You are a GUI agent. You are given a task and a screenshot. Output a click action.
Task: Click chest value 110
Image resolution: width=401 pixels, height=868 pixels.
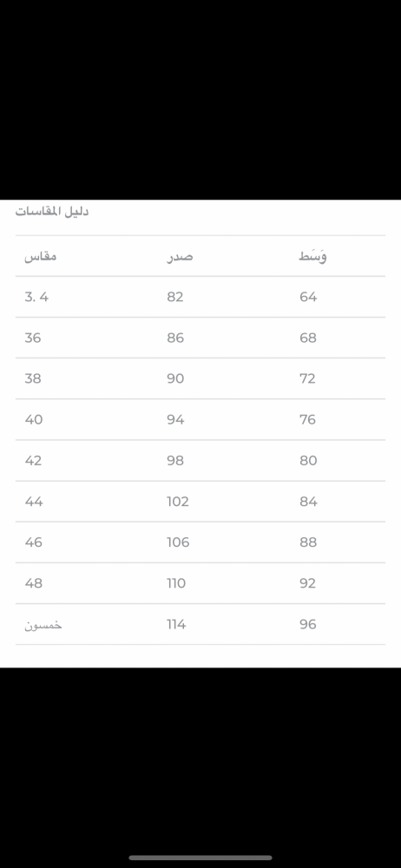(176, 583)
